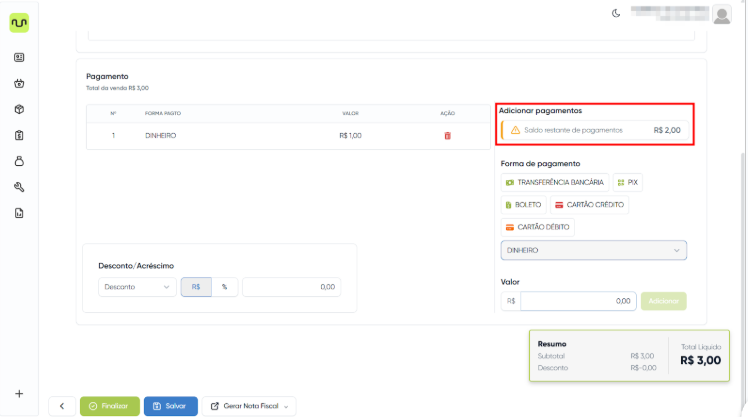Expand the DINHEIRO payment method dropdown
Viewport: 748px width, 417px height.
click(593, 250)
